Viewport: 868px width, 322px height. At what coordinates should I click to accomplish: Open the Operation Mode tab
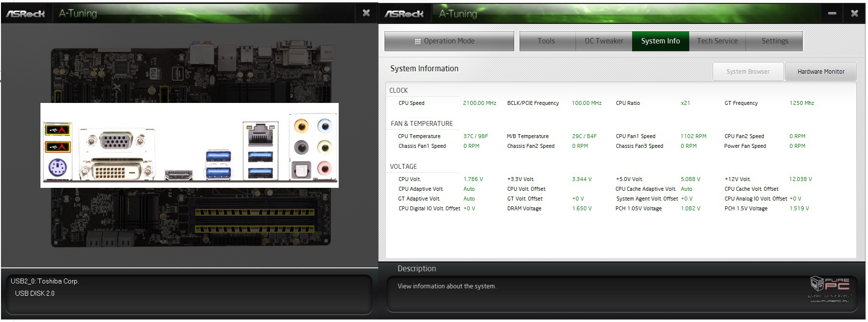click(449, 41)
